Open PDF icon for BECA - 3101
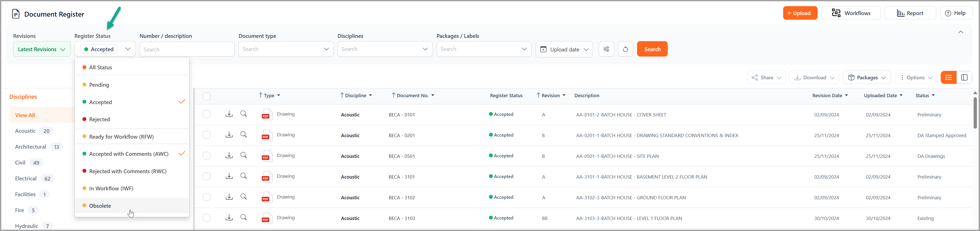 (267, 177)
